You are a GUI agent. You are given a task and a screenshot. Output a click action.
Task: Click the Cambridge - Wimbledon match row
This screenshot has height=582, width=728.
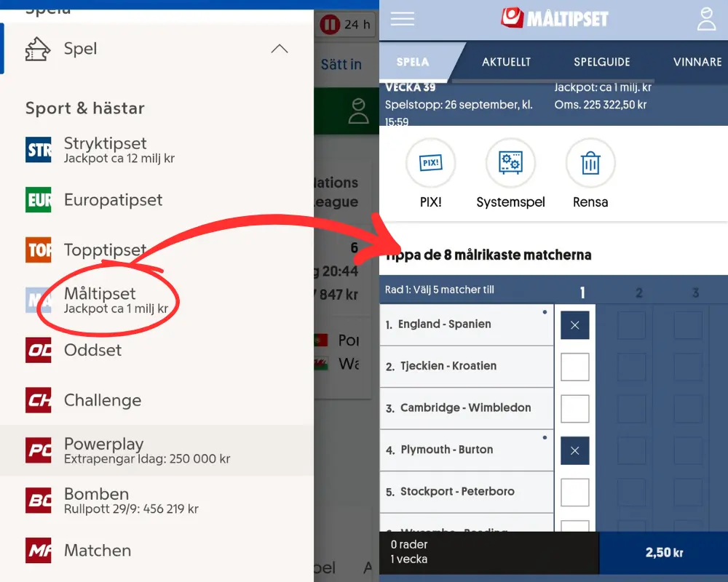tap(467, 408)
